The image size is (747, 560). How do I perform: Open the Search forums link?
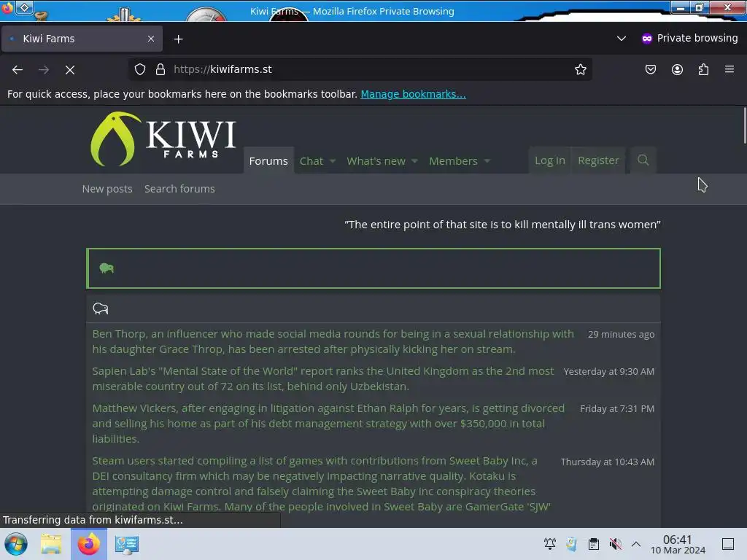[179, 189]
